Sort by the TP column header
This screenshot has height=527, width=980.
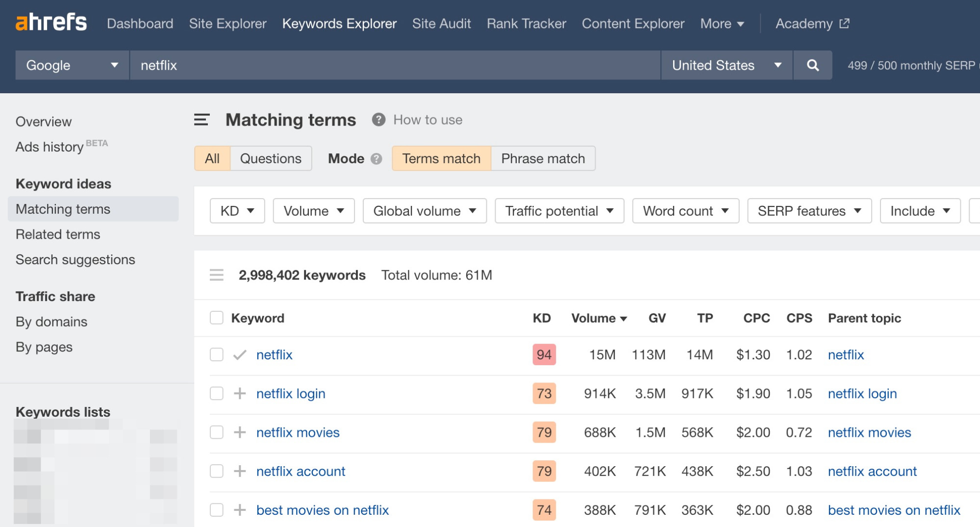[705, 318]
